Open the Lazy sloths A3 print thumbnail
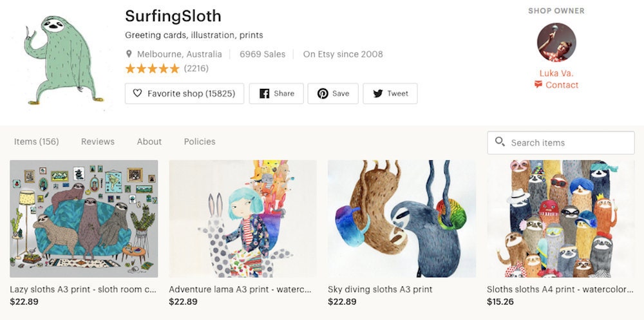This screenshot has width=644, height=320. pyautogui.click(x=84, y=218)
